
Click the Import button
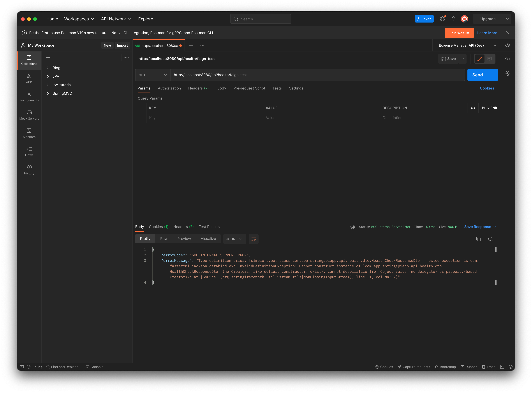click(122, 46)
